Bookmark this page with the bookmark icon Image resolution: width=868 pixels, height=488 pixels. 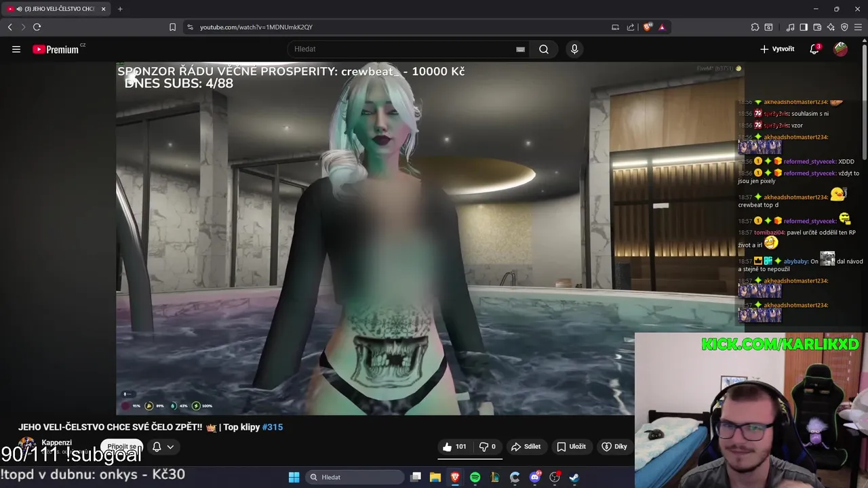(x=172, y=27)
